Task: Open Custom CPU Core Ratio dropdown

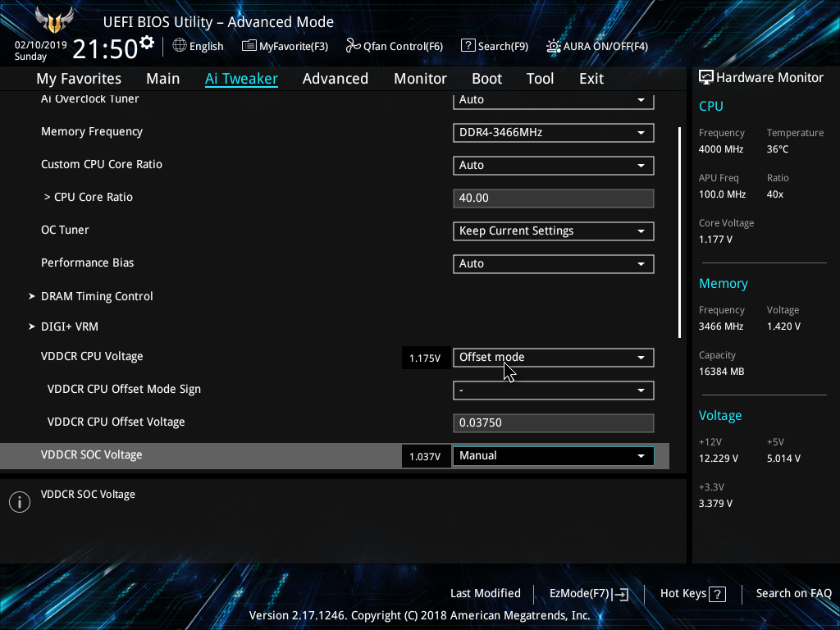Action: tap(554, 165)
